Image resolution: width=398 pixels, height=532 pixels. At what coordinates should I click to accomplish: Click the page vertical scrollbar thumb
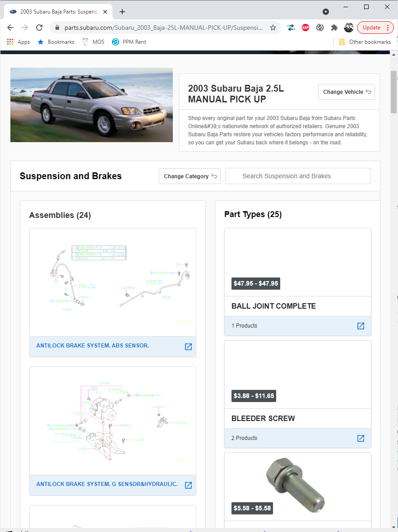click(x=393, y=92)
